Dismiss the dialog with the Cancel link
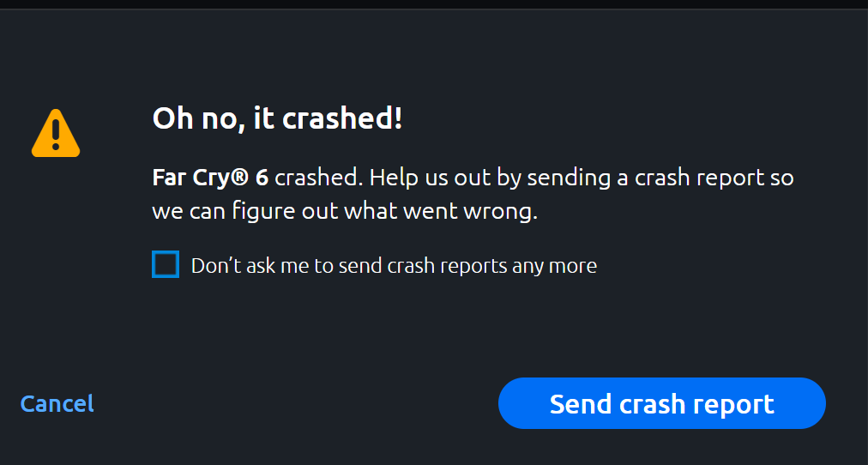Image resolution: width=868 pixels, height=465 pixels. [x=57, y=403]
